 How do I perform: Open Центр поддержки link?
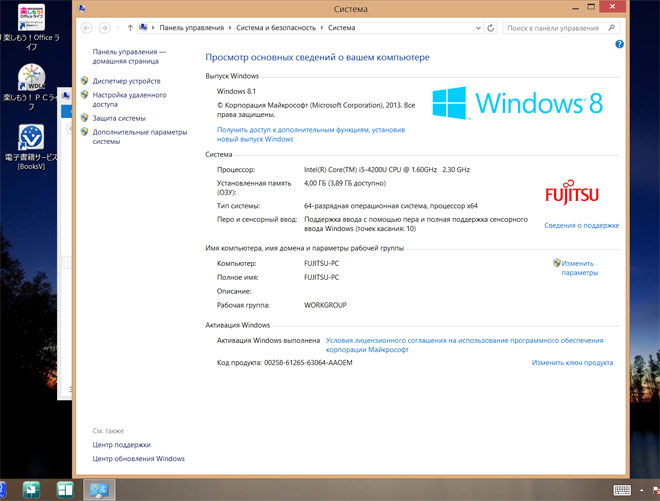[121, 445]
